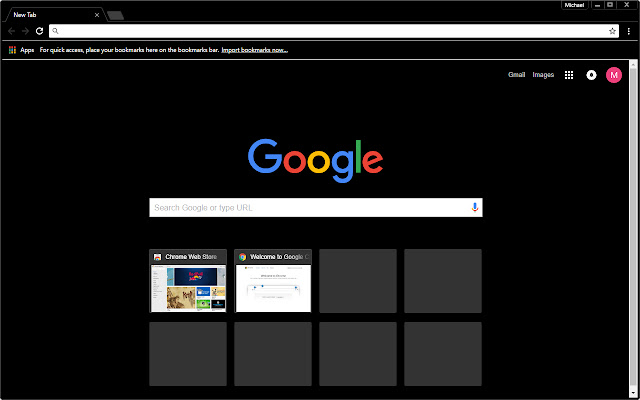This screenshot has width=640, height=400.
Task: Bookmark this page with the star icon
Action: pyautogui.click(x=612, y=31)
